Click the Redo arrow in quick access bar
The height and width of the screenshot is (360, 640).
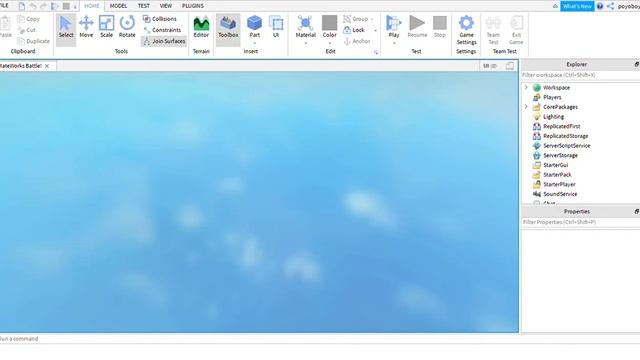coord(43,6)
